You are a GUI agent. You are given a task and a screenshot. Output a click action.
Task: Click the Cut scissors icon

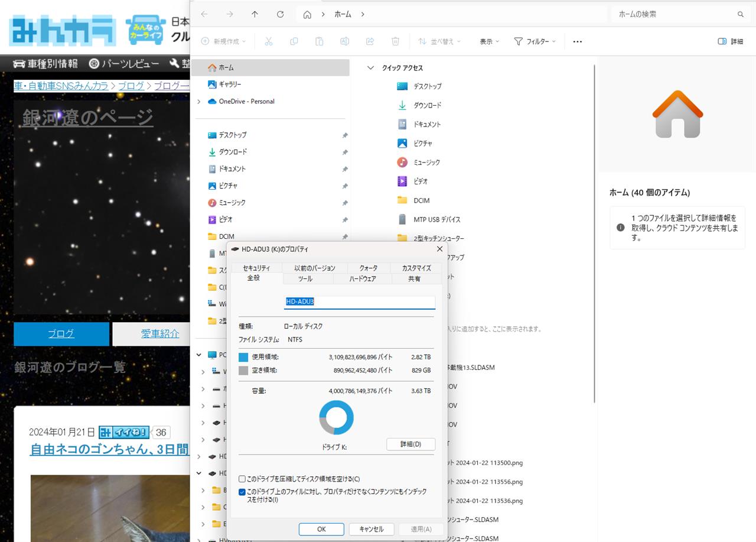pos(268,41)
